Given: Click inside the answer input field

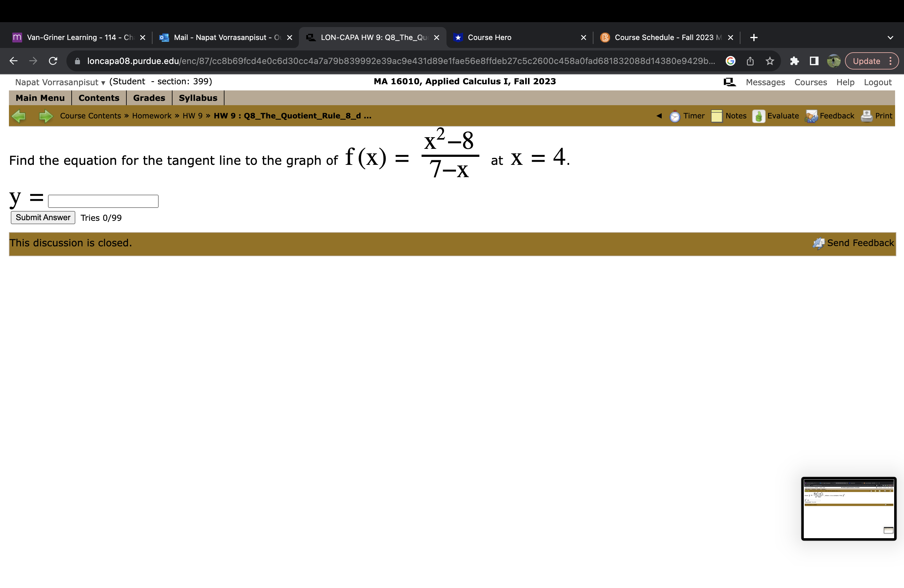Looking at the screenshot, I should click(103, 201).
